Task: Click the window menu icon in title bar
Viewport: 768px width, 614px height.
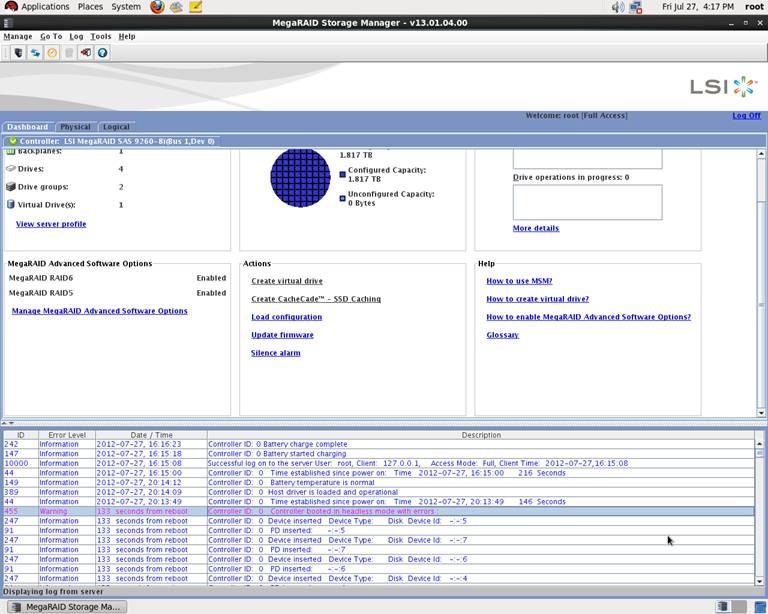Action: click(x=8, y=23)
